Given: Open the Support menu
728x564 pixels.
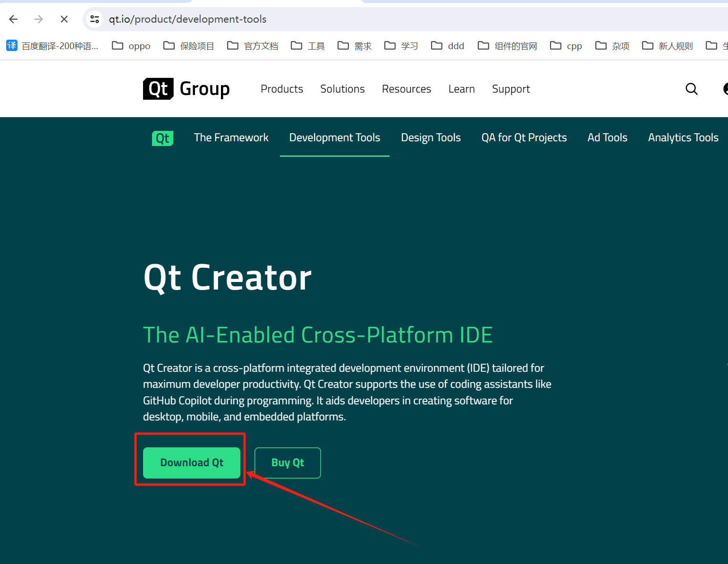Looking at the screenshot, I should coord(511,89).
